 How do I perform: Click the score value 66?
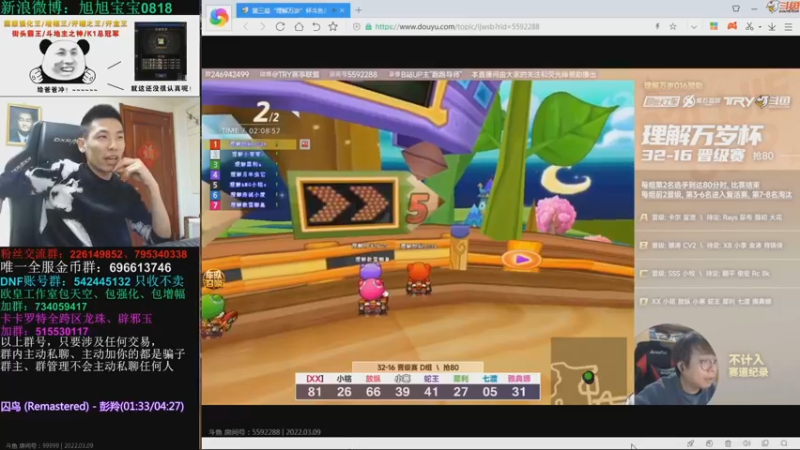[373, 392]
